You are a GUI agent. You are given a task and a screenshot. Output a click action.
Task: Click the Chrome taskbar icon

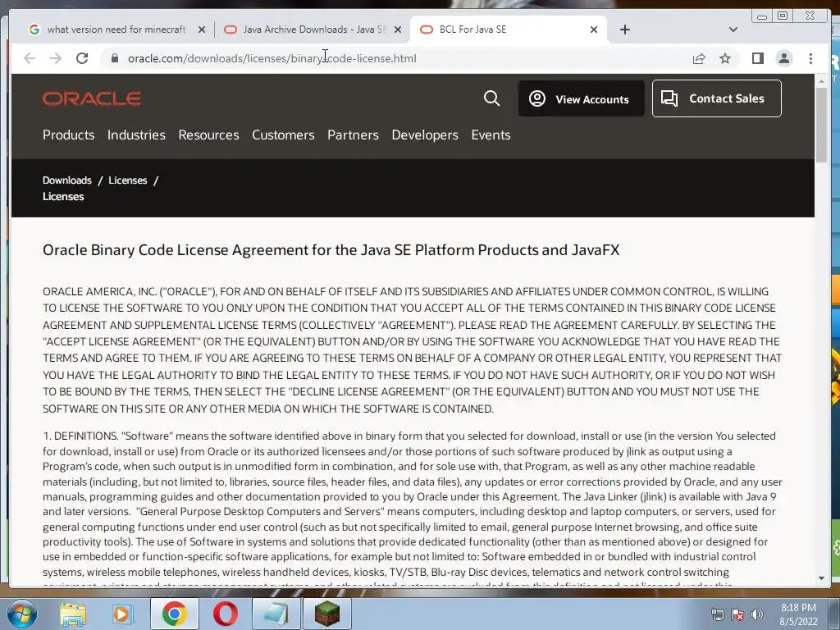(x=174, y=614)
